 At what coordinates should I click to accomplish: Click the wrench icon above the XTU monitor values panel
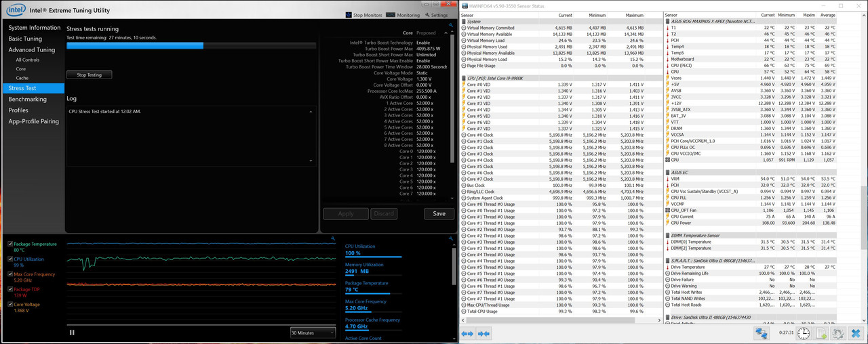coord(452,238)
